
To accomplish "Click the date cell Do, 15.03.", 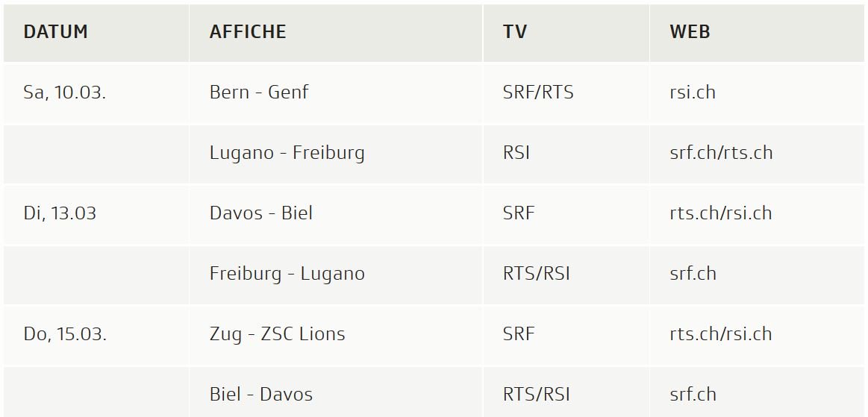I will (65, 334).
